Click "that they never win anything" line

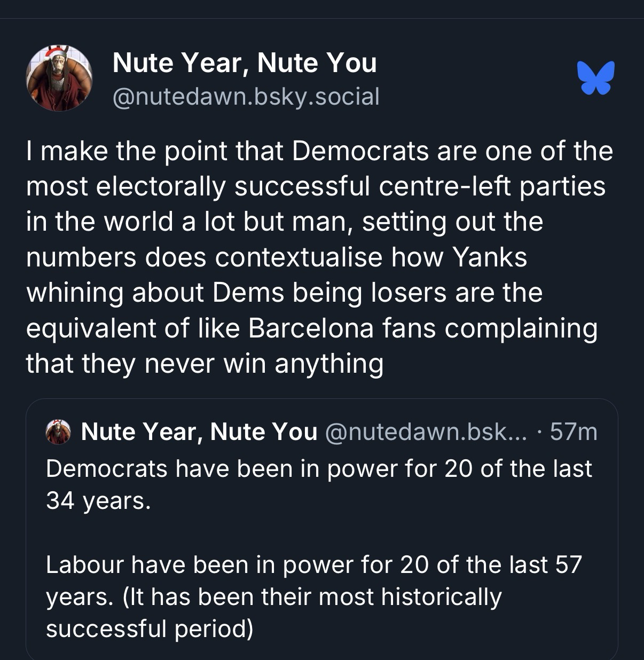pos(205,364)
